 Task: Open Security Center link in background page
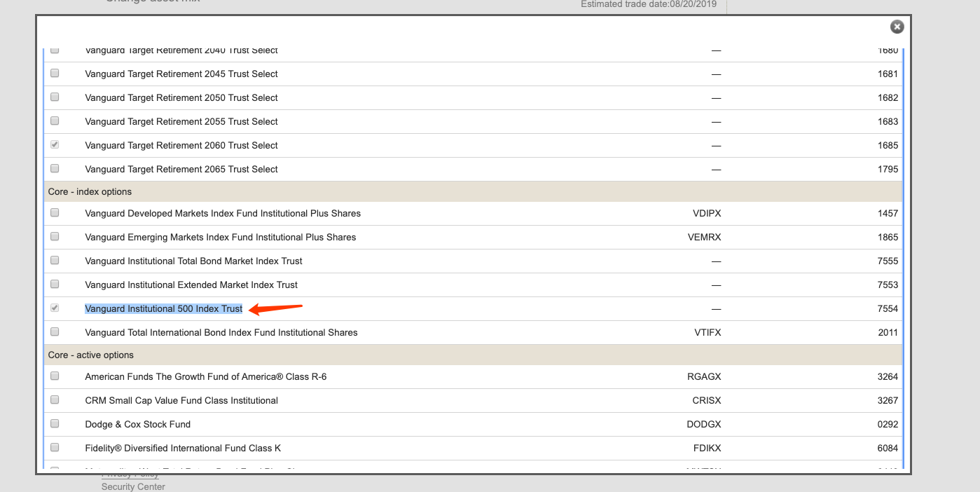point(133,486)
